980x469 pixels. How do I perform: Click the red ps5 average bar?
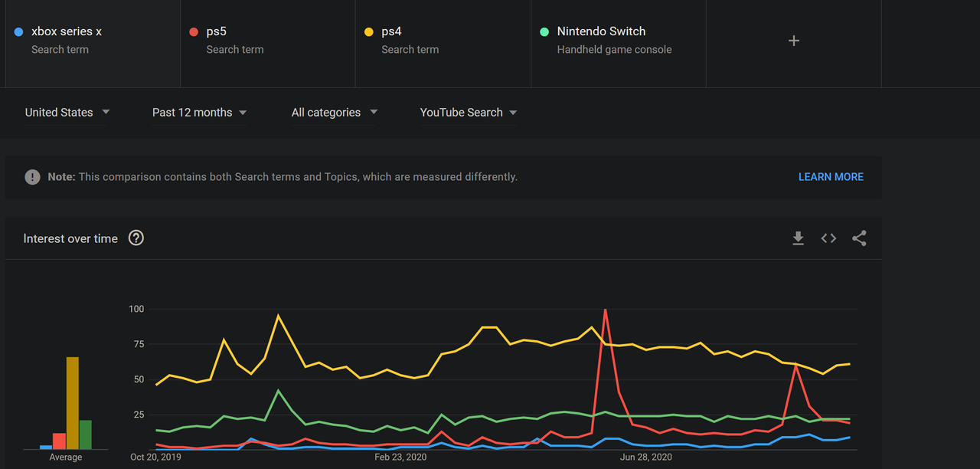59,441
